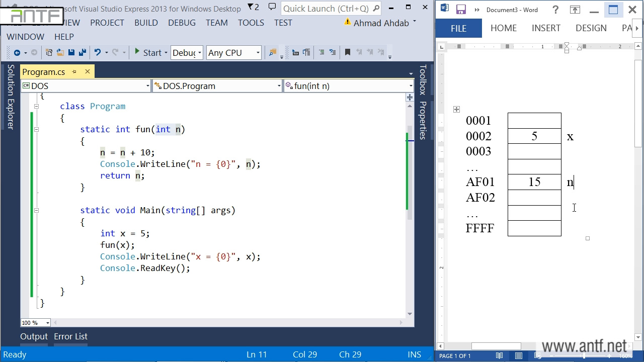Expand the fun(int n) member dropdown
This screenshot has width=644, height=362.
(411, 86)
